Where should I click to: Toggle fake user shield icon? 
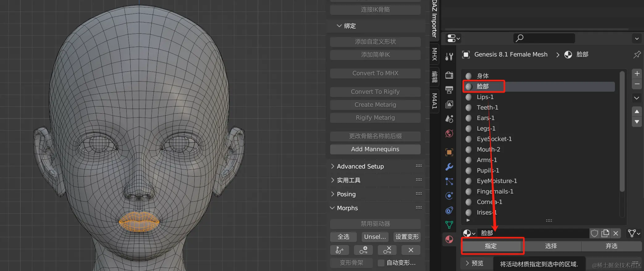[x=594, y=233]
